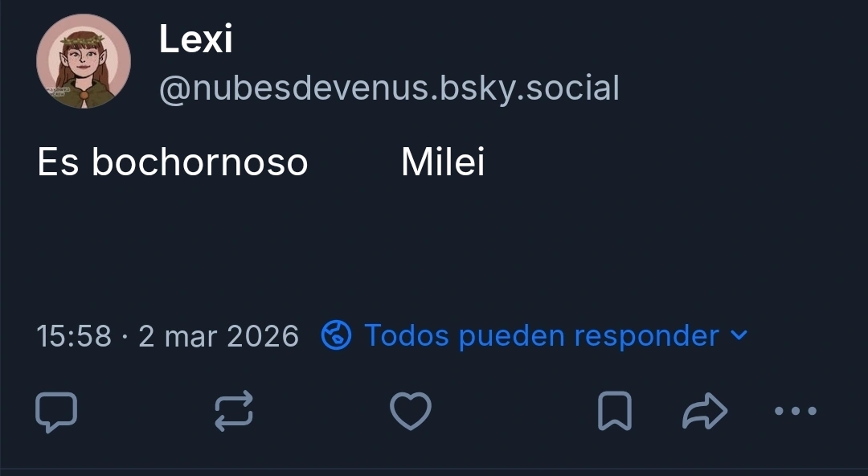Like the post with the heart icon
Screen dimensions: 868x476
click(411, 411)
